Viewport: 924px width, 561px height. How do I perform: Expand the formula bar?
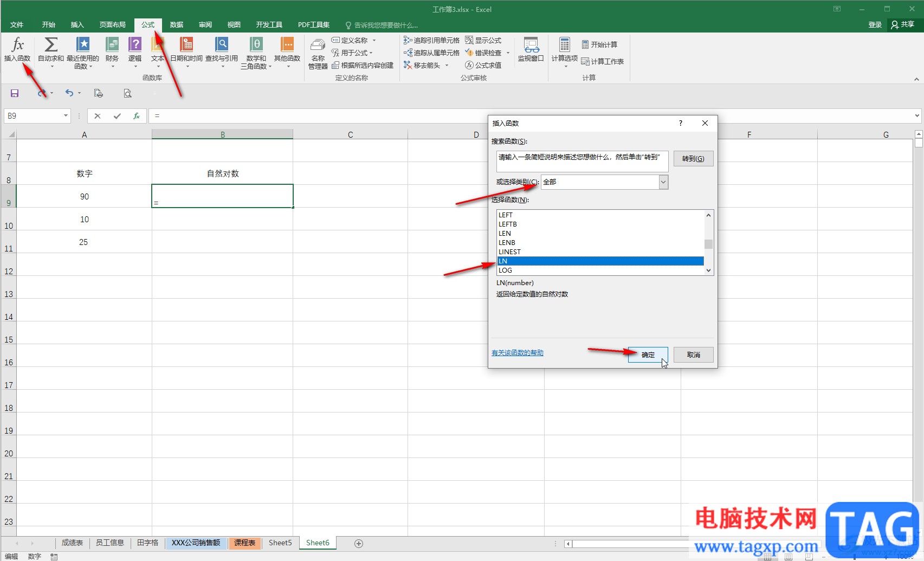pyautogui.click(x=917, y=115)
